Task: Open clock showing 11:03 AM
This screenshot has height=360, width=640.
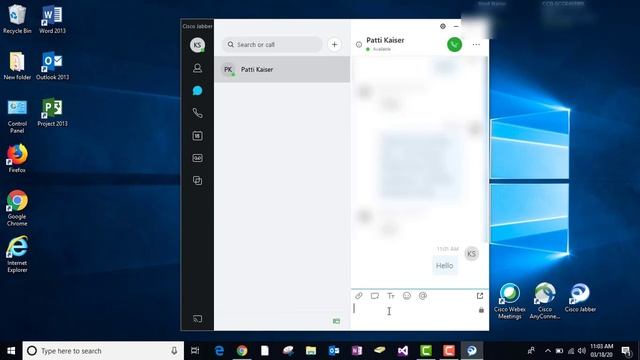Action: pyautogui.click(x=602, y=351)
